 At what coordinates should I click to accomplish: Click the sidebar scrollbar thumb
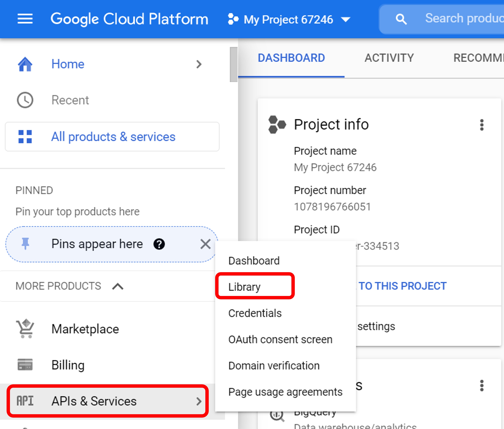[233, 64]
